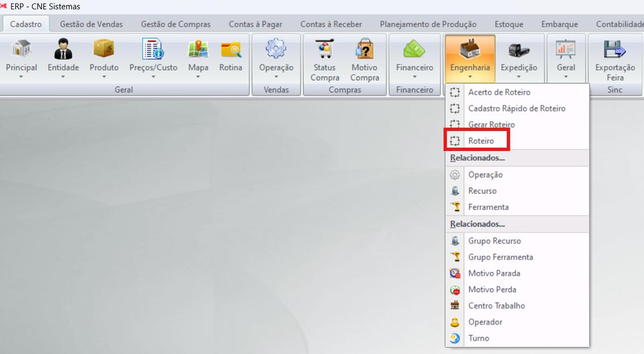Open the Entidade person icon
Image resolution: width=644 pixels, height=354 pixels.
(x=63, y=49)
